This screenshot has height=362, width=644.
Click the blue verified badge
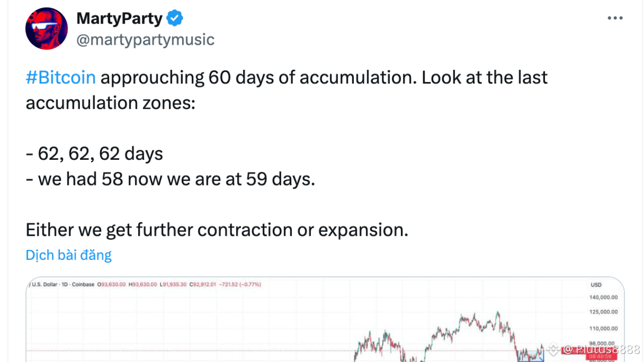point(175,19)
